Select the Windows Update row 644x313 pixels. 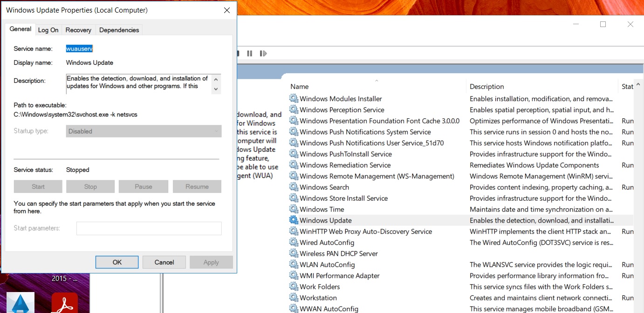coord(460,220)
